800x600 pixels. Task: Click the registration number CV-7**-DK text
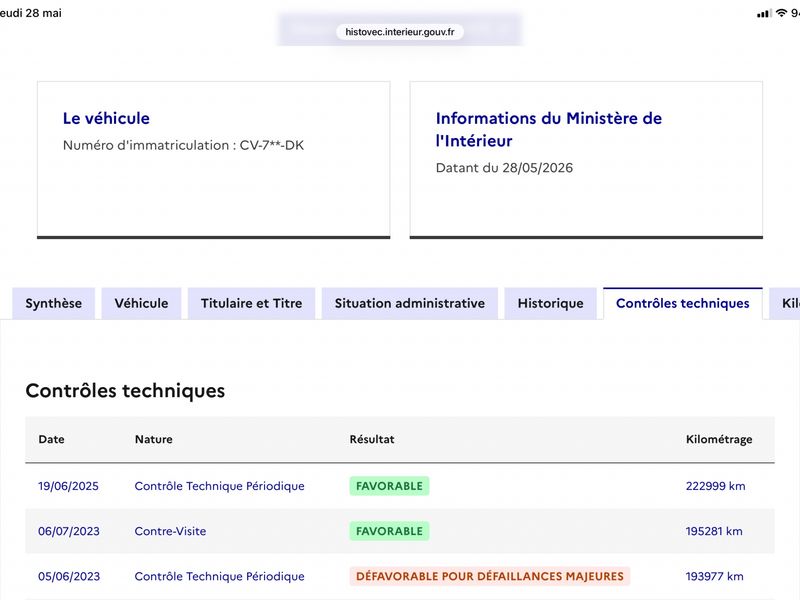[x=271, y=145]
